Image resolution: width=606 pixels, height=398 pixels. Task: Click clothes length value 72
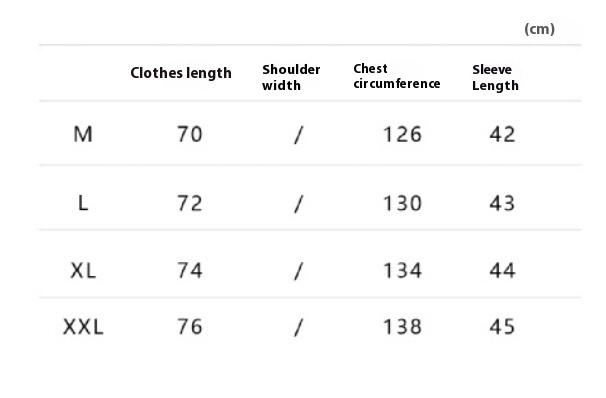tap(190, 203)
